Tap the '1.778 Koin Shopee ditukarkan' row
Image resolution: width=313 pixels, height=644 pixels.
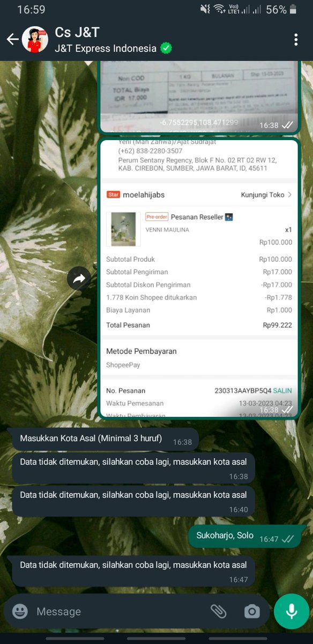tap(199, 297)
